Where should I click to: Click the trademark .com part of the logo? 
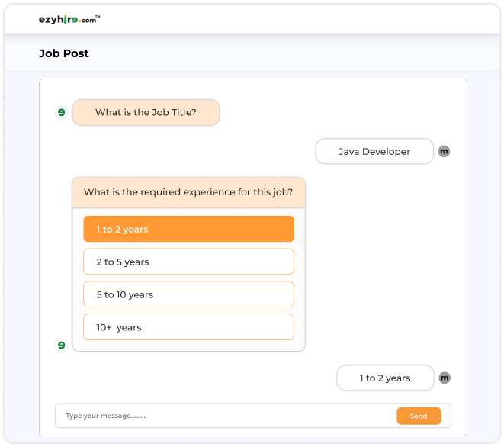tap(89, 19)
